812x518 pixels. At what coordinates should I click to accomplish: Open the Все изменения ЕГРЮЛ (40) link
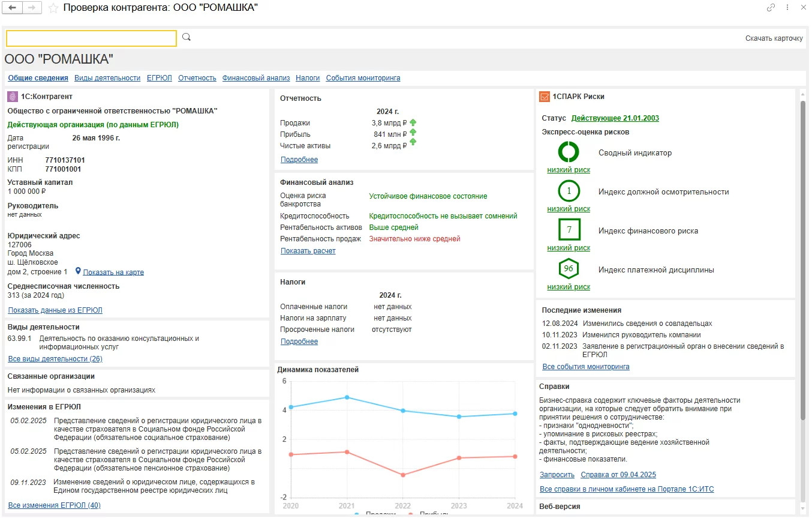54,505
